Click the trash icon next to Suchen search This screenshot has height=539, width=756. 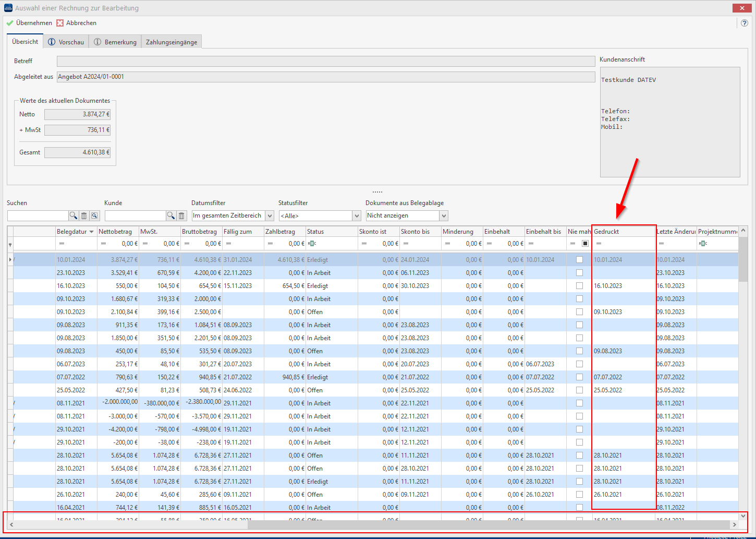click(84, 215)
